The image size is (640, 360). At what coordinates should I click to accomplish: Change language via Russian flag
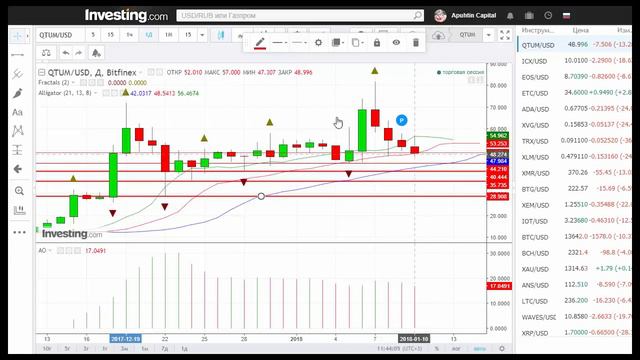pos(566,16)
